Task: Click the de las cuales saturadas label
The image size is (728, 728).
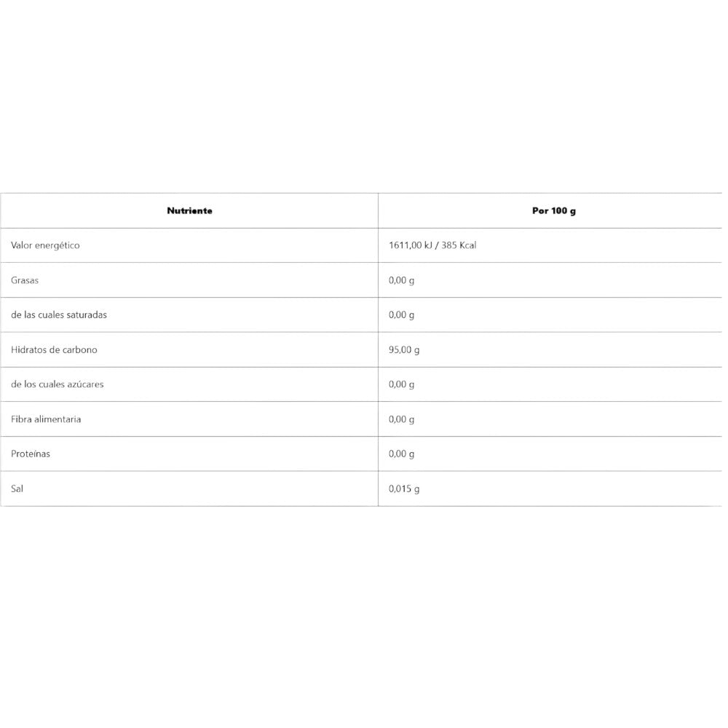Action: tap(59, 315)
